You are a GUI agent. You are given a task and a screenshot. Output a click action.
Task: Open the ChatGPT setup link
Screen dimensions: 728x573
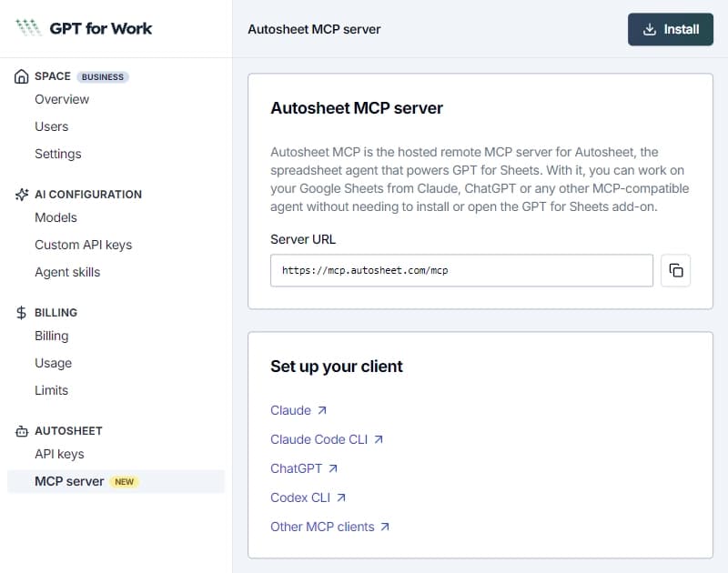pos(297,468)
